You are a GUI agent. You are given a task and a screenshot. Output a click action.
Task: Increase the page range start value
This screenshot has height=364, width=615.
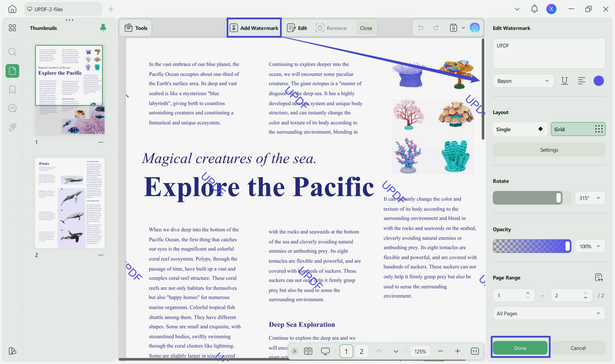click(x=528, y=293)
